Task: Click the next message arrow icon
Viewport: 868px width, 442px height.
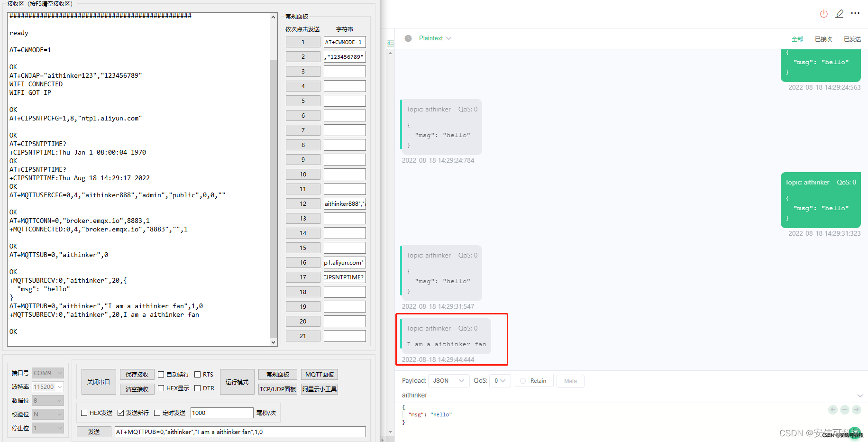Action: click(856, 410)
